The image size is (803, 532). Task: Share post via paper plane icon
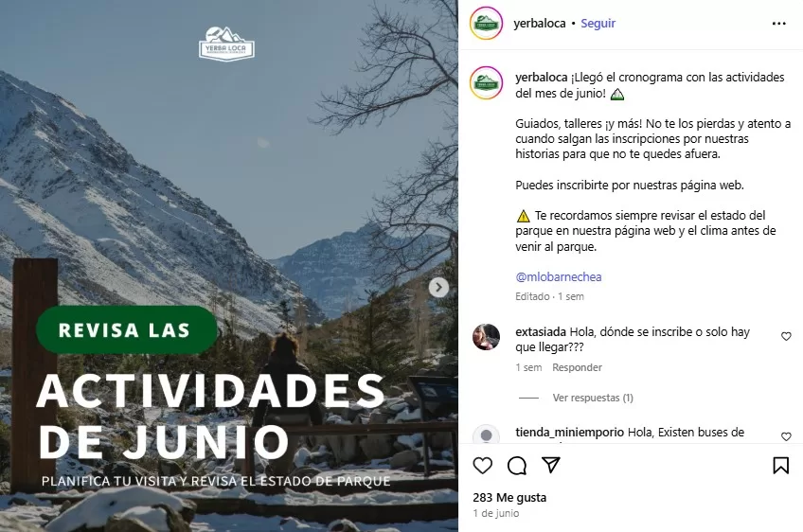pos(550,465)
